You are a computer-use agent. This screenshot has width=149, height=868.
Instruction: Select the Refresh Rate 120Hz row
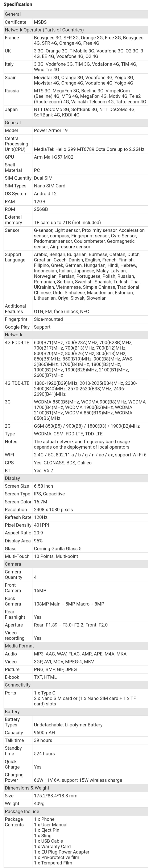pos(76,517)
